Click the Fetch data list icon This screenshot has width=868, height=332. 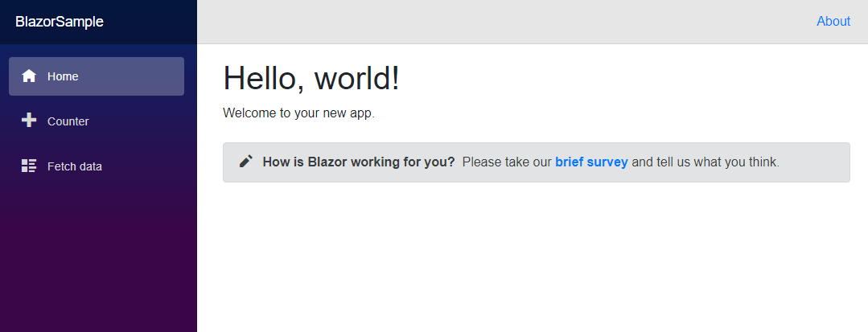coord(29,166)
